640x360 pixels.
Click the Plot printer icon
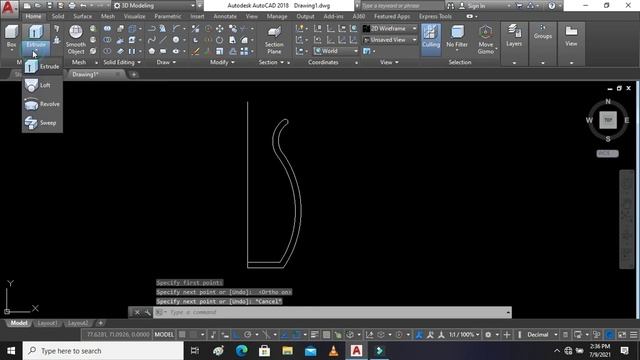point(72,6)
